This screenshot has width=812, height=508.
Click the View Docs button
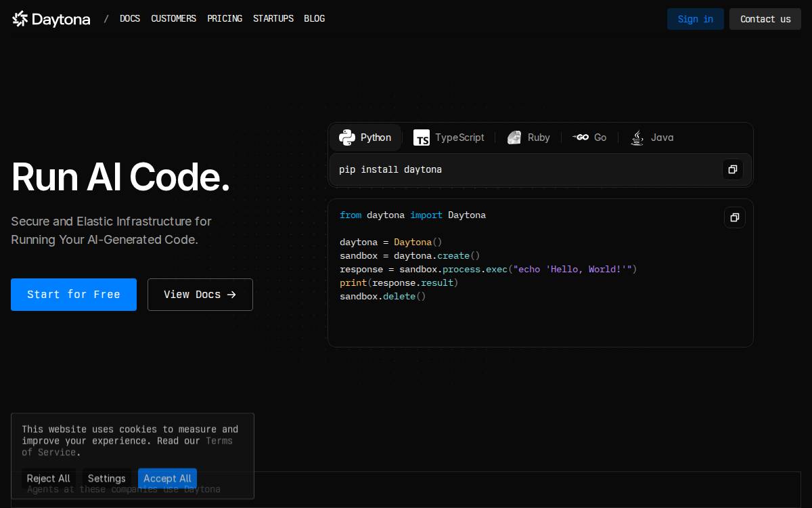pyautogui.click(x=200, y=295)
